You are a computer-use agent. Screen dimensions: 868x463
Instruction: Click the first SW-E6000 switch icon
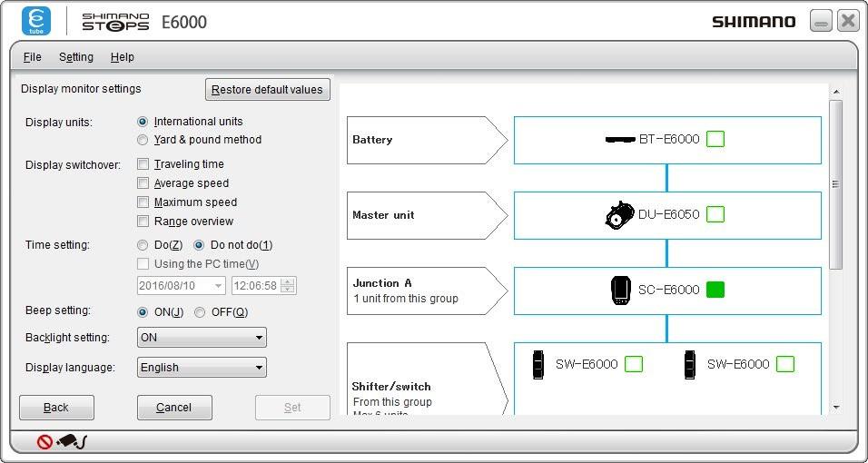click(538, 364)
